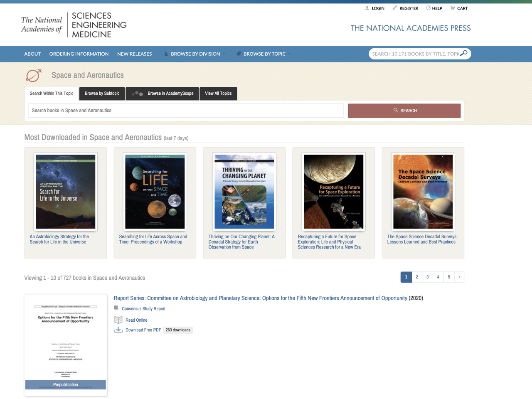This screenshot has height=399, width=532.
Task: Go to results page 5
Action: (x=449, y=277)
